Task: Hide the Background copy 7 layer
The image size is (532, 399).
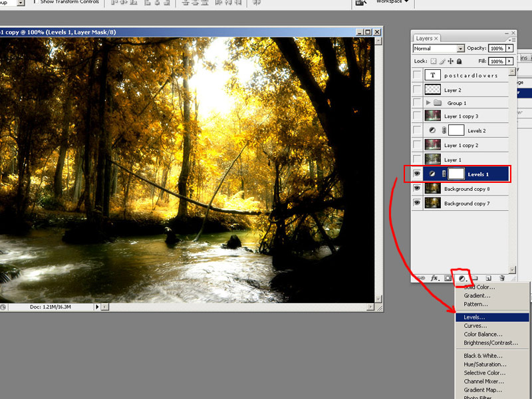Action: (417, 203)
